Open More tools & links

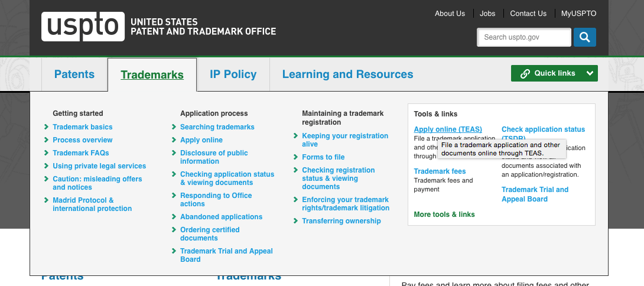(x=444, y=214)
